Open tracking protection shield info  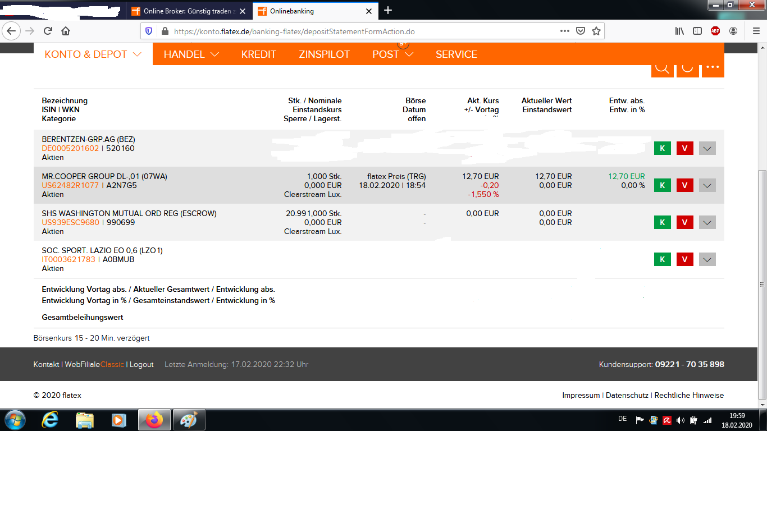[149, 31]
